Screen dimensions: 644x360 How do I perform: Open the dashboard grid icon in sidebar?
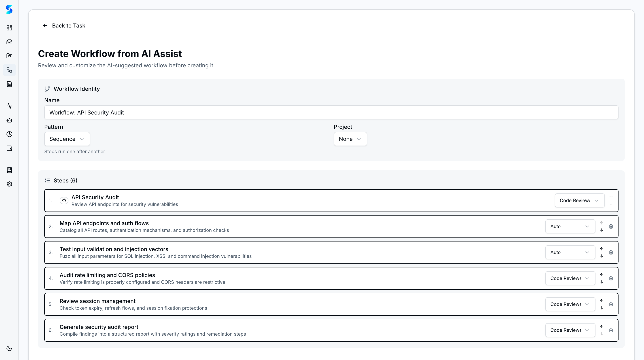(x=9, y=28)
